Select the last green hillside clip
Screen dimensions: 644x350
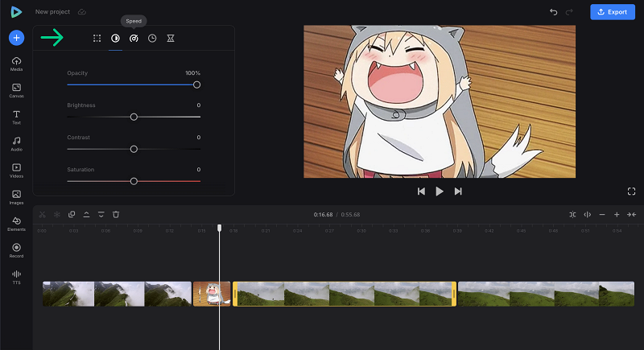pos(547,294)
